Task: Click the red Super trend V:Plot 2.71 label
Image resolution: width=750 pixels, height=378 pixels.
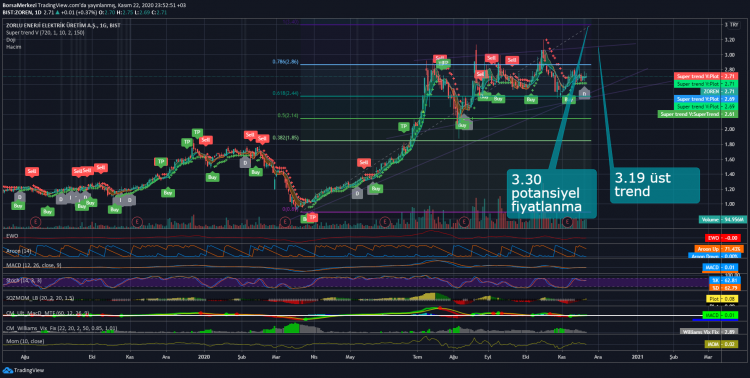Action: pyautogui.click(x=706, y=76)
